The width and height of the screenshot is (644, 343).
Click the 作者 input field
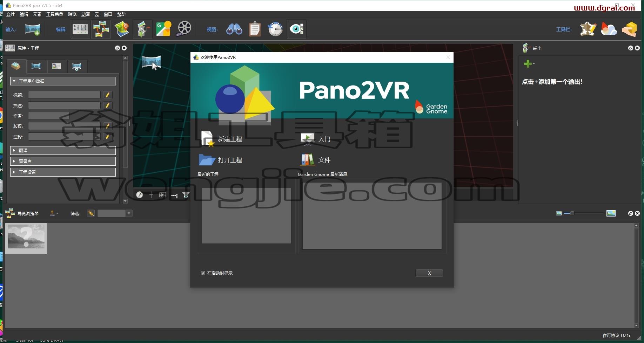point(48,116)
